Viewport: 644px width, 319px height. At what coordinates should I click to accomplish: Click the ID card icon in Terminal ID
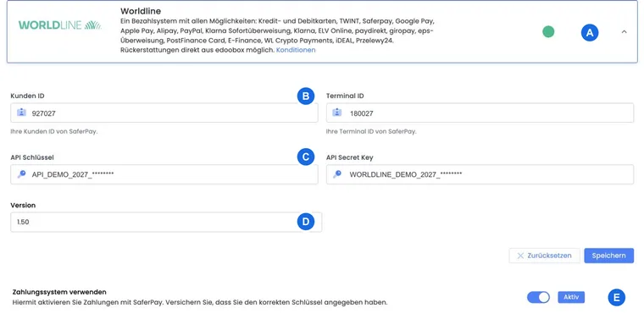point(336,113)
